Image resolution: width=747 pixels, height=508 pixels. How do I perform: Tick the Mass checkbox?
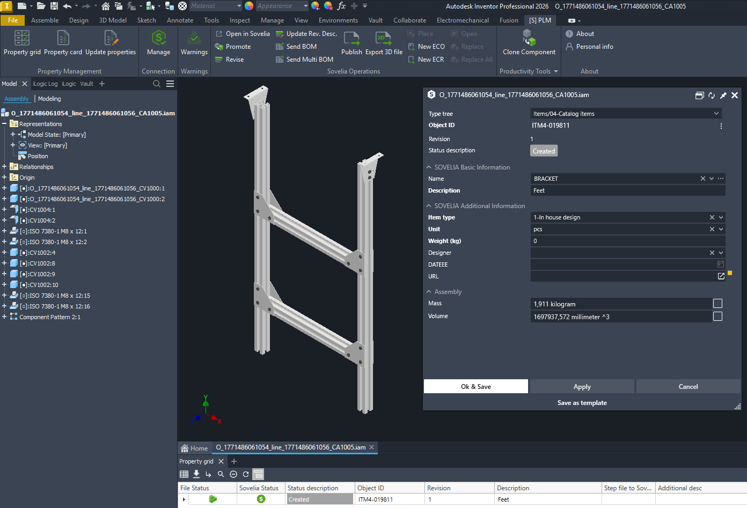point(717,304)
